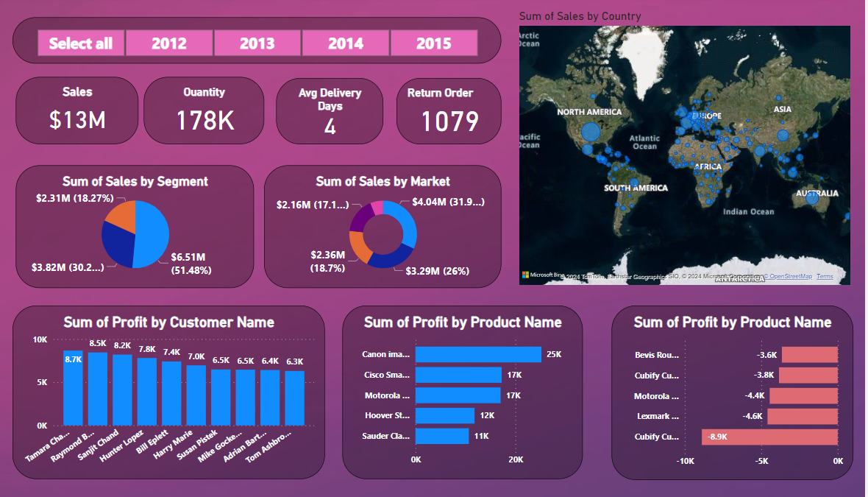Open the OpenStreetMap attribution link
The height and width of the screenshot is (497, 868).
coord(791,277)
